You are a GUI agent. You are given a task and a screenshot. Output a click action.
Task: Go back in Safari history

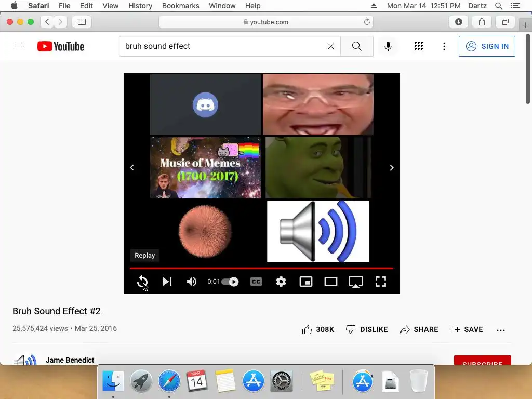point(47,22)
